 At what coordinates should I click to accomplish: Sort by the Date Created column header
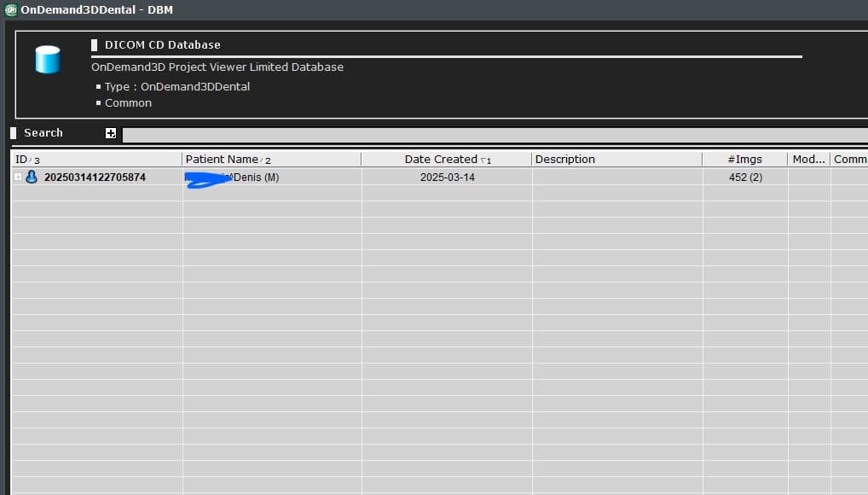(x=446, y=160)
